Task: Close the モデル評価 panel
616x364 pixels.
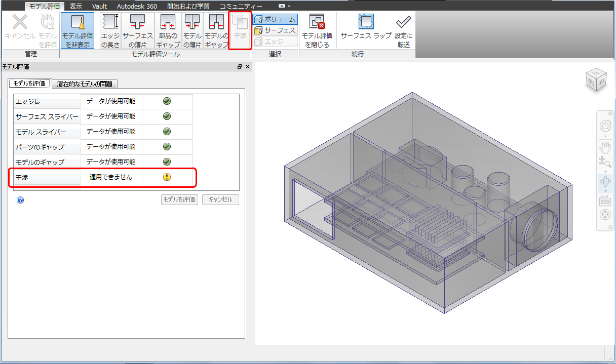Action: point(248,67)
